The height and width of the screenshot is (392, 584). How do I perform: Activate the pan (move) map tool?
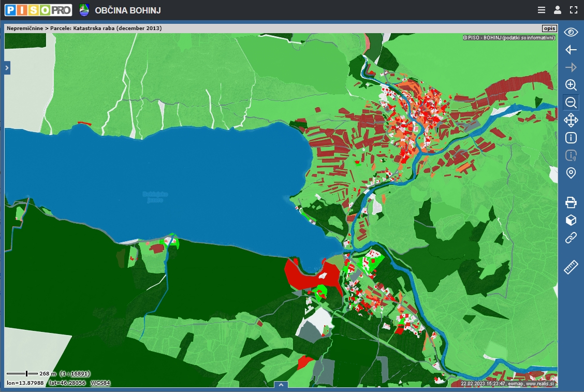pos(571,120)
